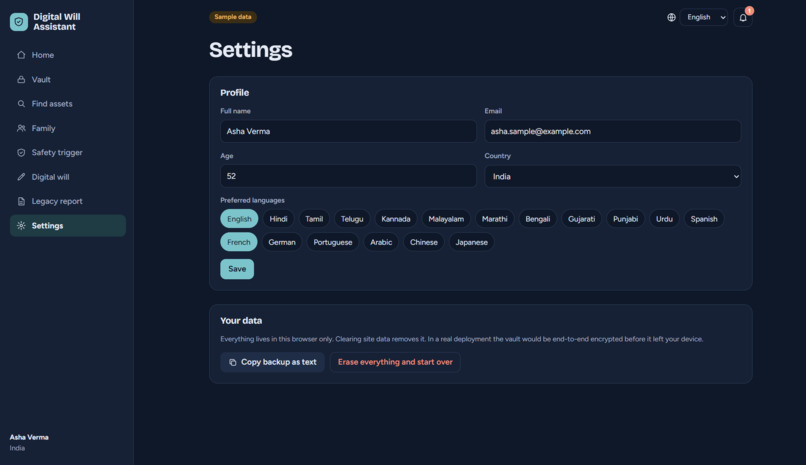Screen dimensions: 806x465
Task: Open the Vault page
Action: click(68, 80)
